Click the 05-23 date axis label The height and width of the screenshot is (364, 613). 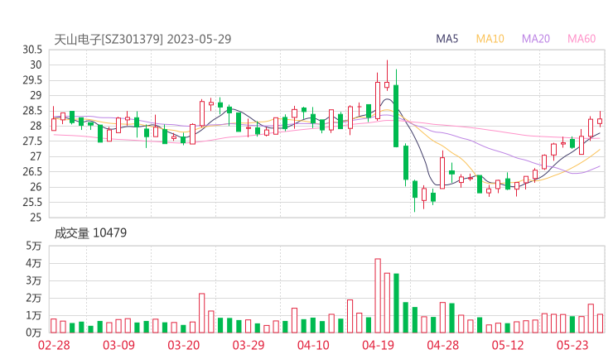[x=572, y=345]
